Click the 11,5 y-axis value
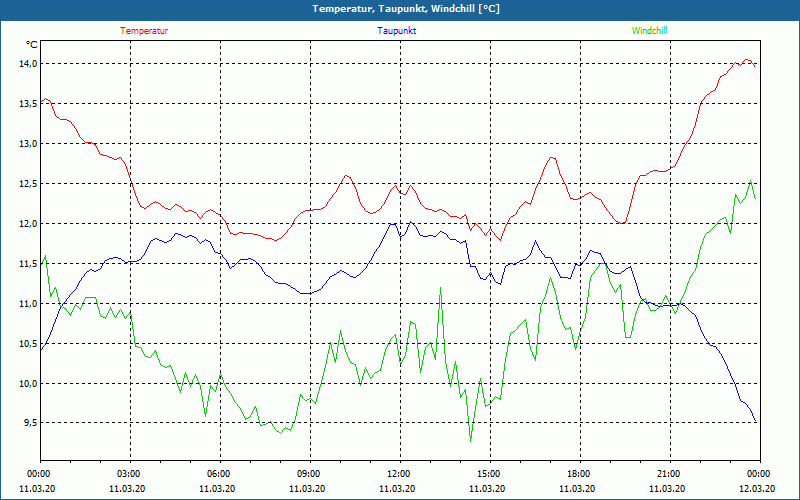 [29, 263]
